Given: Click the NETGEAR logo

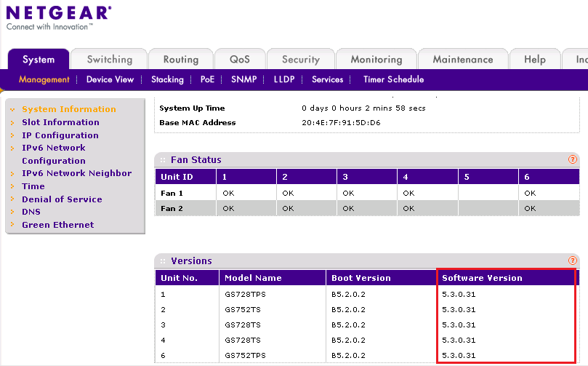Looking at the screenshot, I should coord(59,17).
